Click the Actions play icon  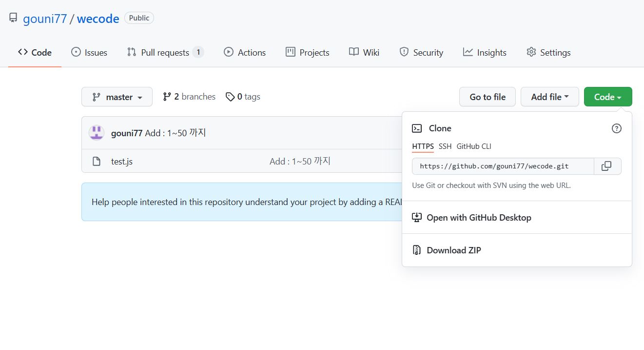click(229, 52)
